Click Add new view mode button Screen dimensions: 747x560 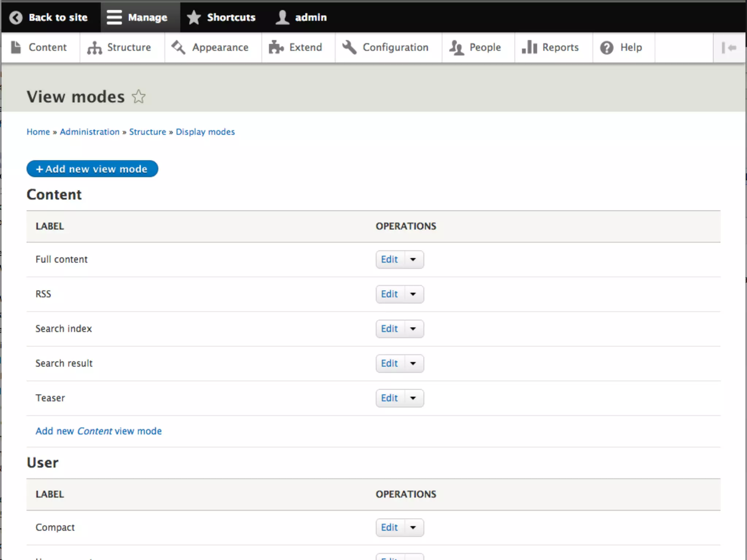[92, 169]
